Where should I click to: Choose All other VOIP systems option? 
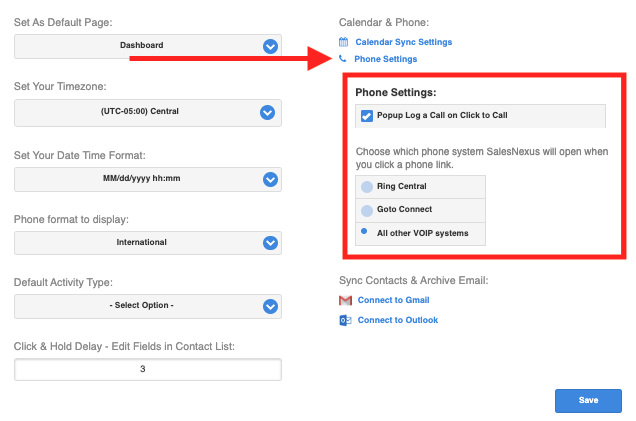[x=363, y=232]
